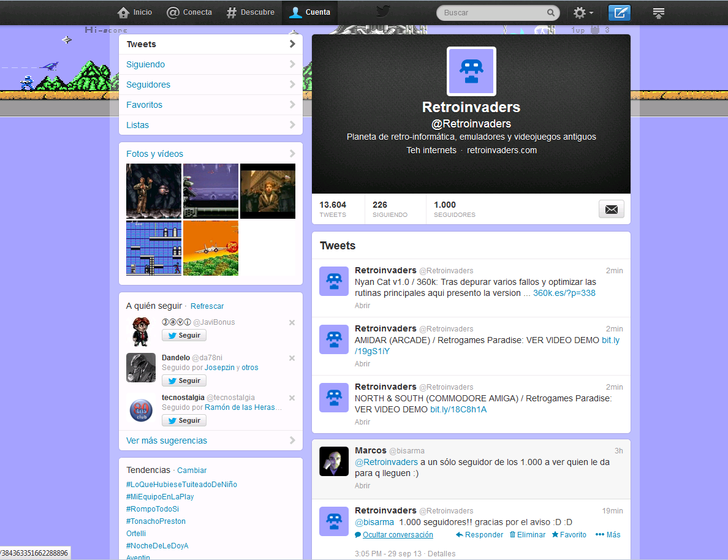Open Tweets section in sidebar

tap(211, 44)
